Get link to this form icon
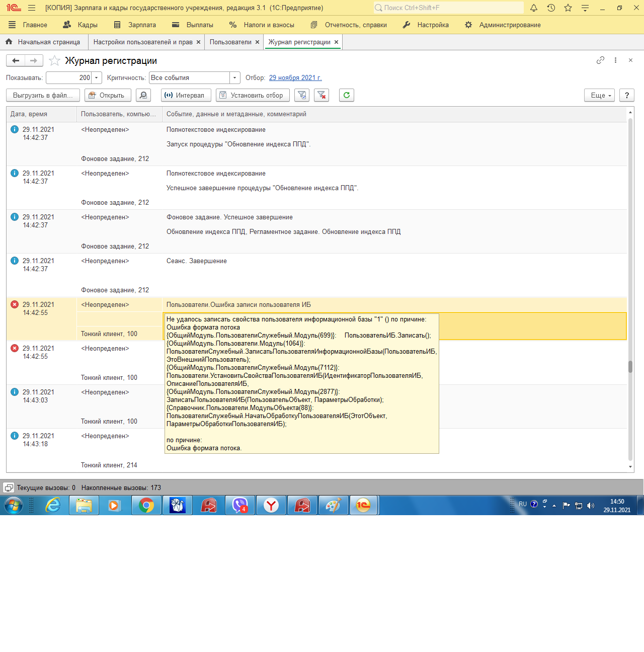 coord(600,60)
